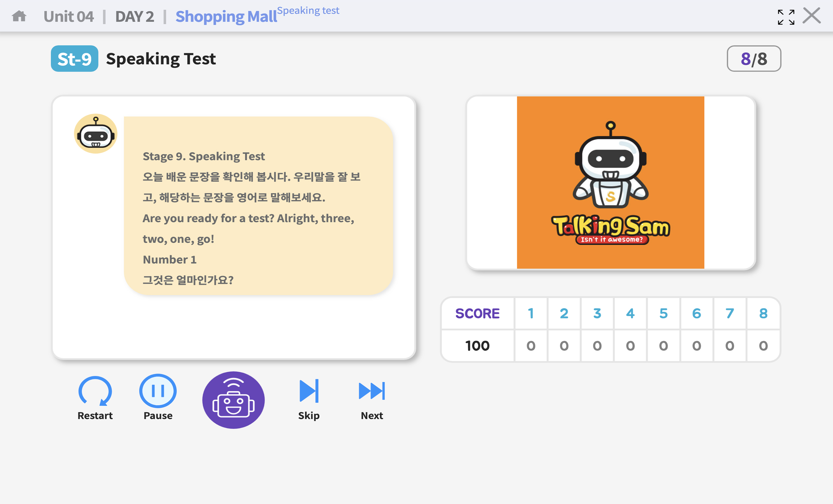Toggle fullscreen with the expand arrows icon
The height and width of the screenshot is (504, 833).
(786, 17)
